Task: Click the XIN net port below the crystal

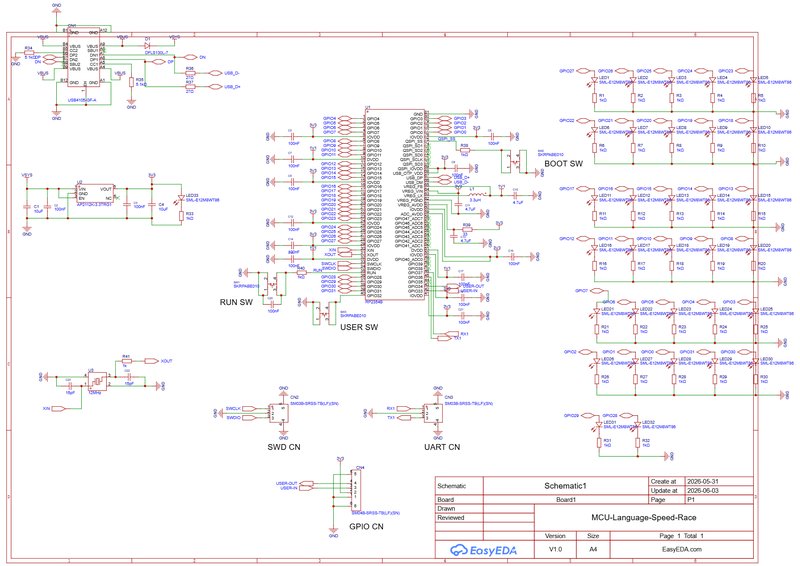Action: click(59, 409)
